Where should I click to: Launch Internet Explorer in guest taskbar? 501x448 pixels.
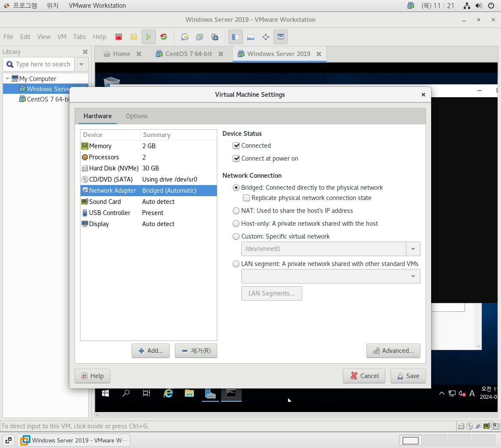pyautogui.click(x=168, y=394)
